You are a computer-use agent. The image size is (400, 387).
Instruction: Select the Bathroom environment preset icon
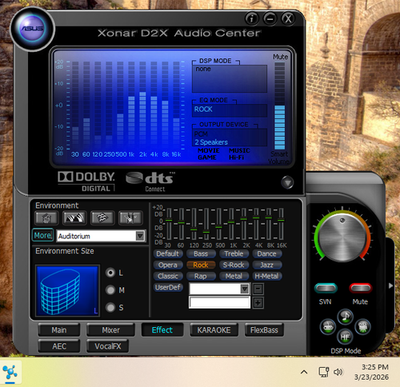pos(46,218)
